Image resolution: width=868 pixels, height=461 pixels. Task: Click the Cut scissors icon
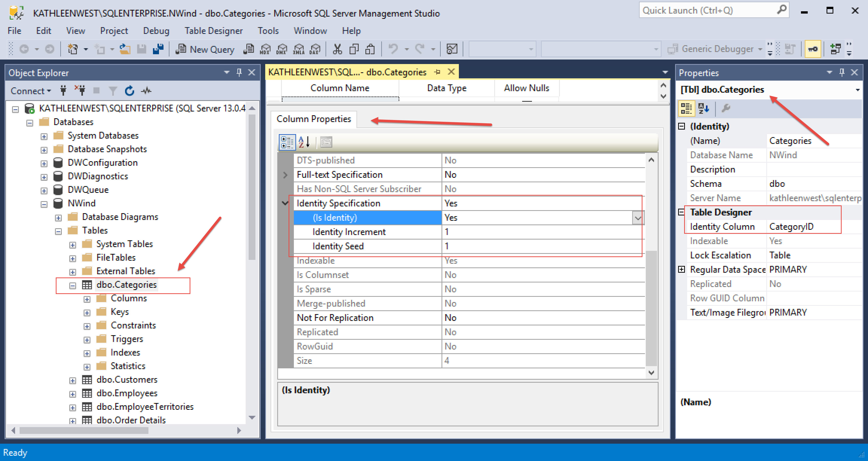point(337,49)
